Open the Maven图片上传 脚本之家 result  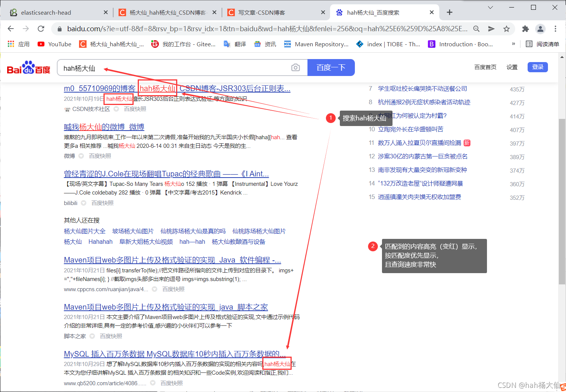[166, 307]
